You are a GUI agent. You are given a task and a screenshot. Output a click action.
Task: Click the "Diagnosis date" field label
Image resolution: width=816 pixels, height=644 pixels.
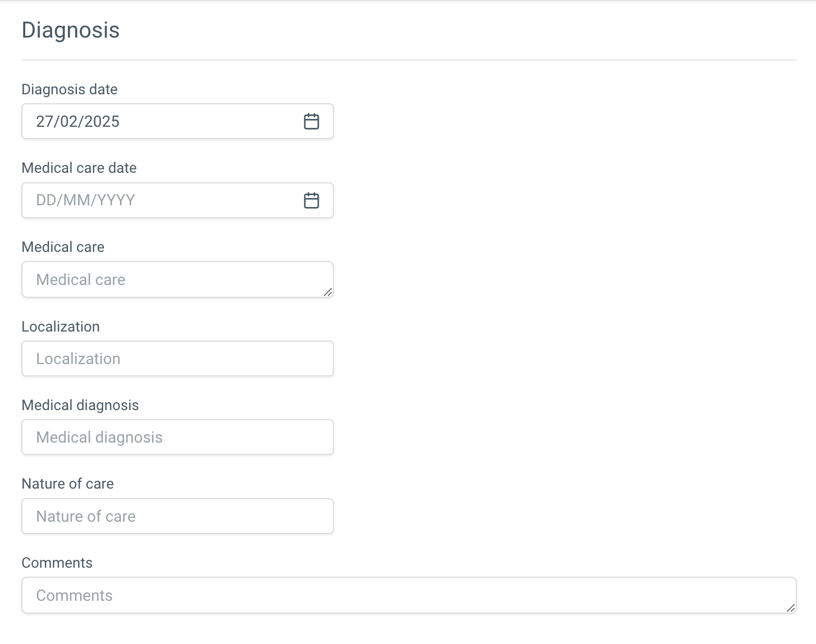point(70,89)
